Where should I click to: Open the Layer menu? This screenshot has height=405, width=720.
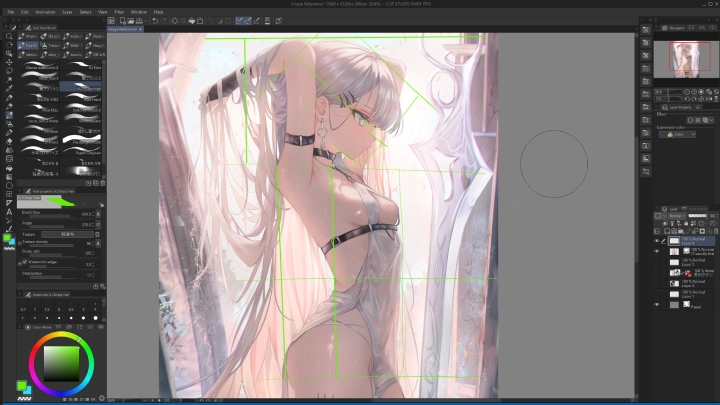coord(67,12)
